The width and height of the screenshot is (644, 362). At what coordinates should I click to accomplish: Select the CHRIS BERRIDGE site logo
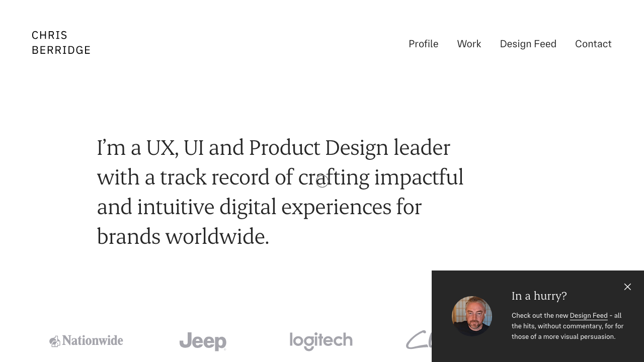click(x=61, y=43)
